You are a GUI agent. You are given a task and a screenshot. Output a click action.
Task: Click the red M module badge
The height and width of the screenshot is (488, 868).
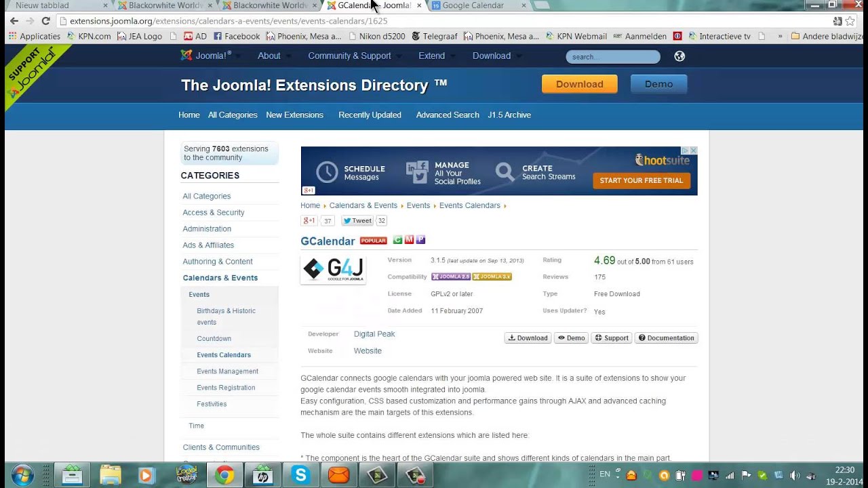(x=409, y=240)
